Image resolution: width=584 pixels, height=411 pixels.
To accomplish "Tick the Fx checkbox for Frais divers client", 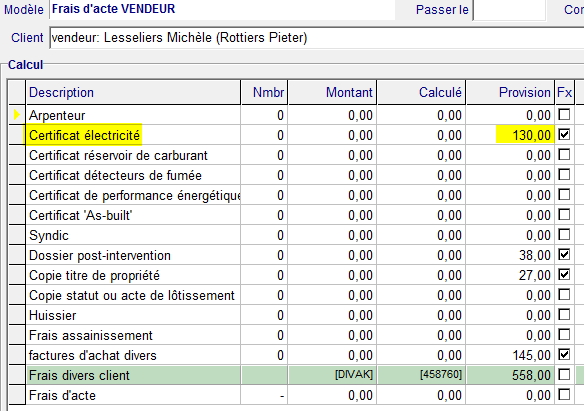I will point(564,375).
